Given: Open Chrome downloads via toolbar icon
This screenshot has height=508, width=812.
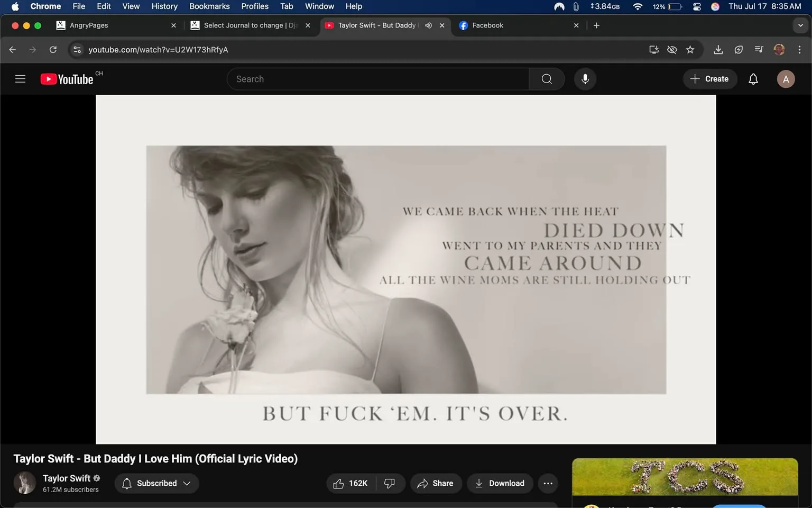Looking at the screenshot, I should pos(718,49).
